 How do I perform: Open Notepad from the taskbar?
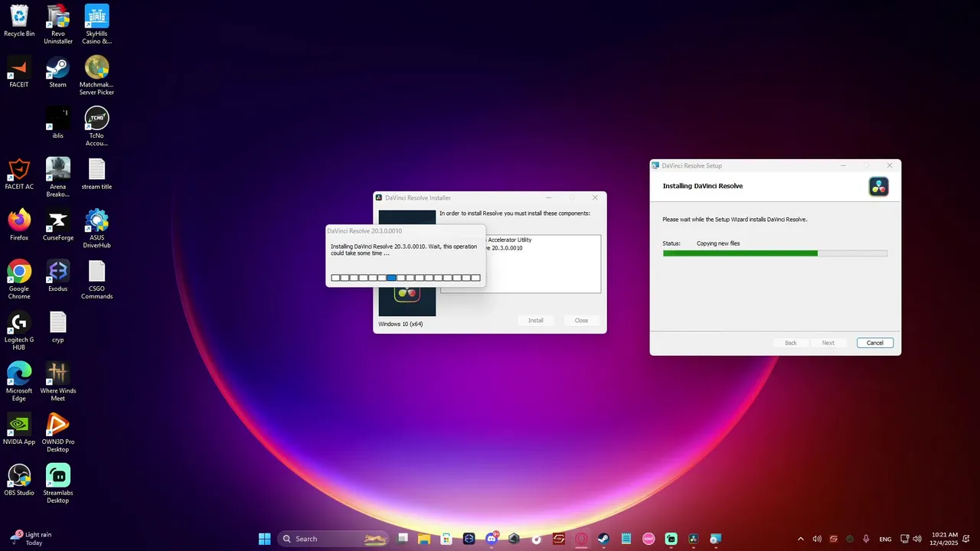(x=626, y=539)
